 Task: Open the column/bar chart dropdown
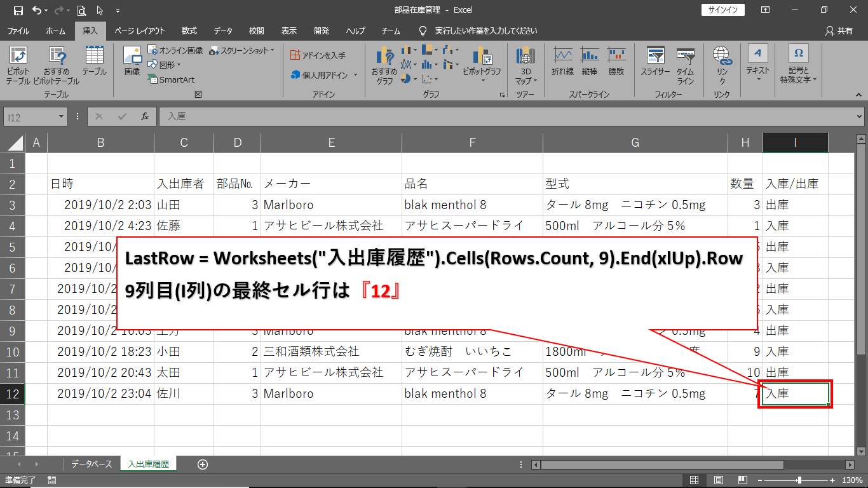coord(409,50)
